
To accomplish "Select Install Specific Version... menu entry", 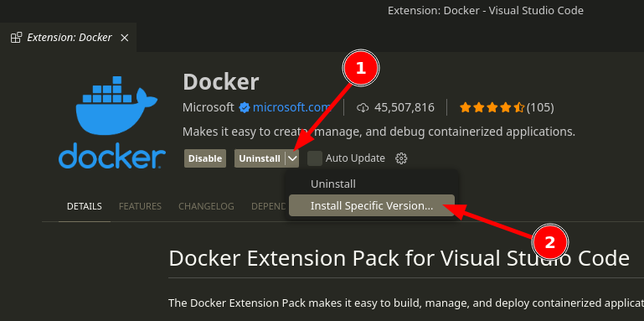I will [x=372, y=205].
